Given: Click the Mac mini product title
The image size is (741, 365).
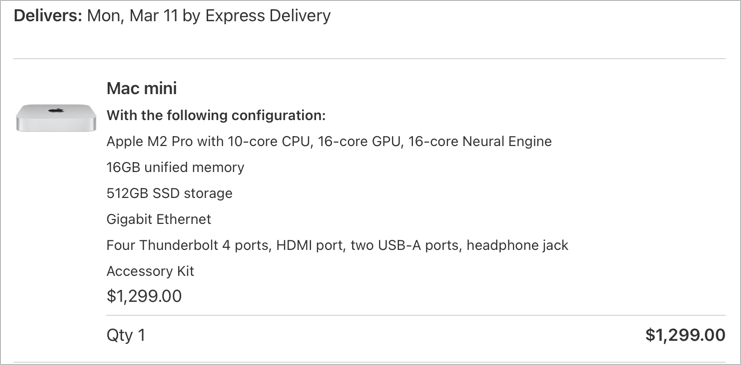Looking at the screenshot, I should click(142, 88).
